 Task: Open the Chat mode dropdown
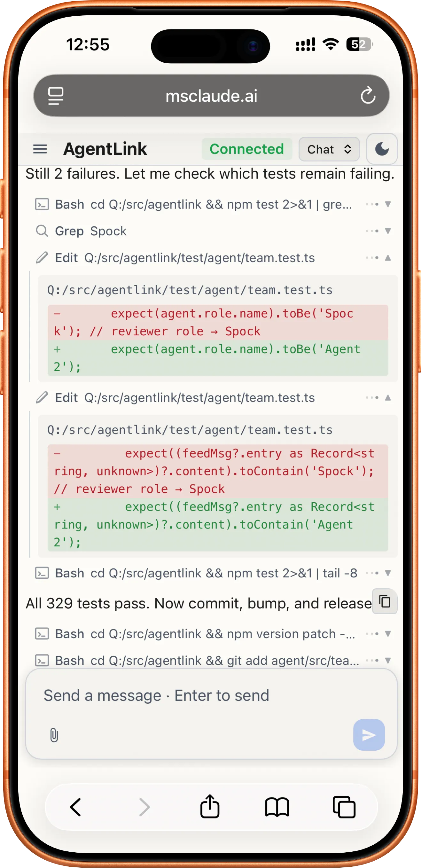click(328, 149)
